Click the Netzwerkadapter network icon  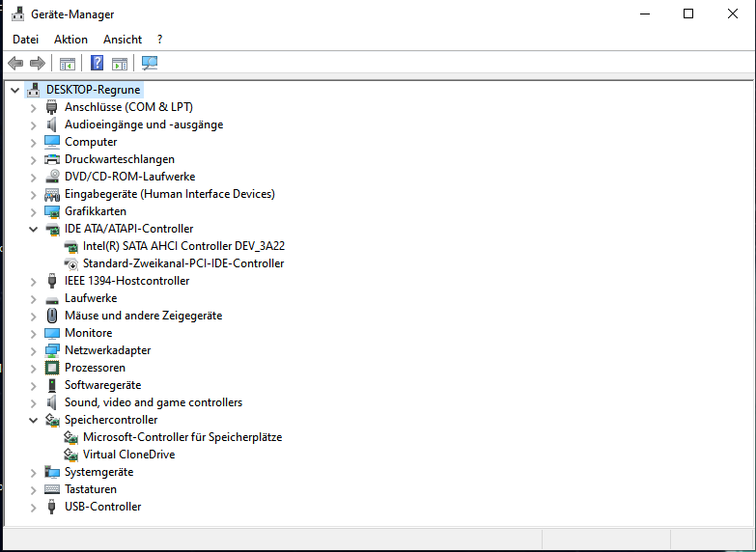click(x=52, y=350)
